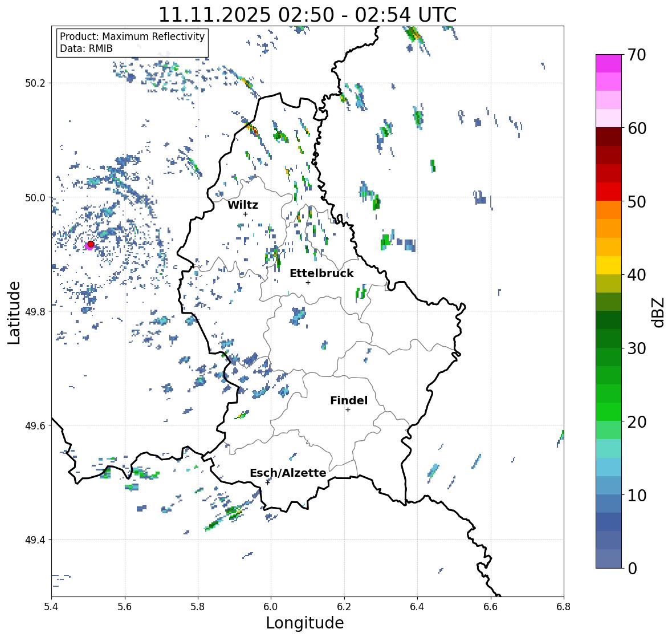Click the cross marker below Wiltz
This screenshot has width=672, height=637.
[245, 214]
